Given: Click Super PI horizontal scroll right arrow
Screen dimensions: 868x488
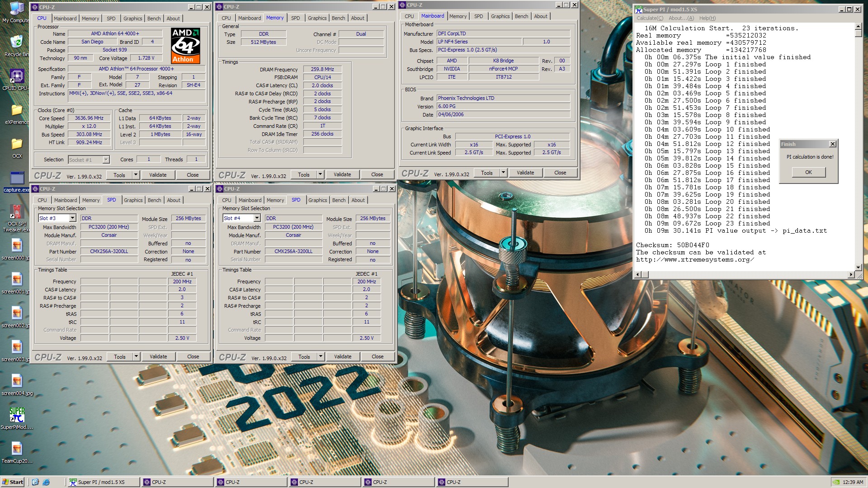Looking at the screenshot, I should tap(851, 274).
